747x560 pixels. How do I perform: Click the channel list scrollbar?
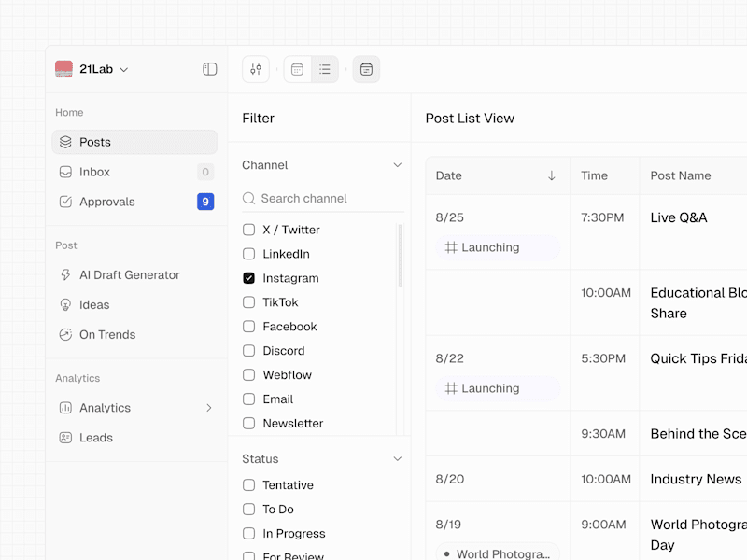pos(400,257)
